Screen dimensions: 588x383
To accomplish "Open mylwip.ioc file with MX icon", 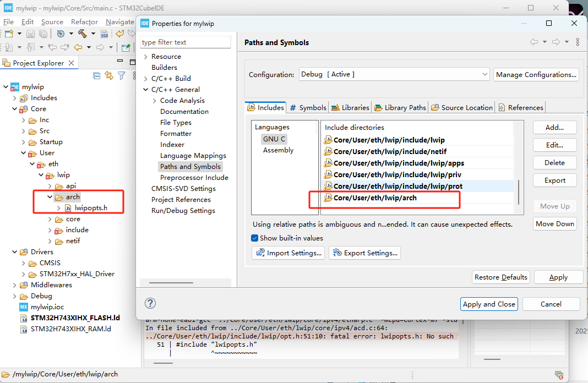I will click(43, 307).
